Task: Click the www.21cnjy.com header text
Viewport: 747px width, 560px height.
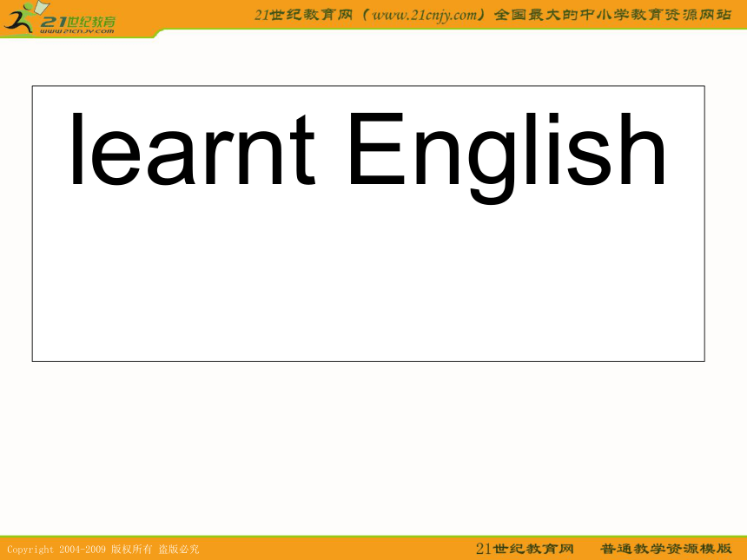Action: pyautogui.click(x=425, y=15)
